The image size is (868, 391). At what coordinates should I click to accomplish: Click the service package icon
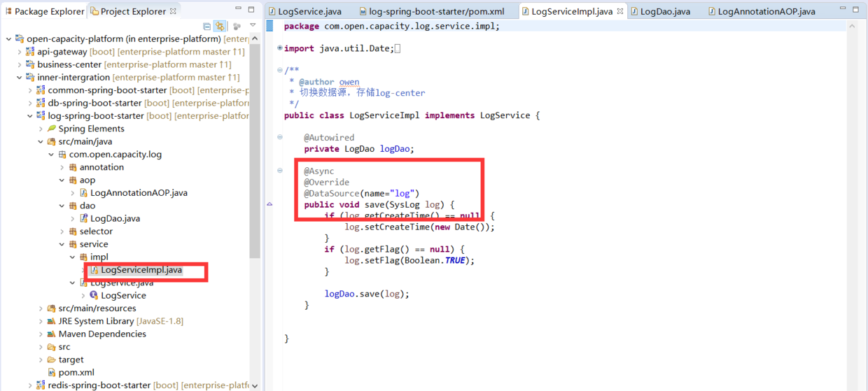73,244
